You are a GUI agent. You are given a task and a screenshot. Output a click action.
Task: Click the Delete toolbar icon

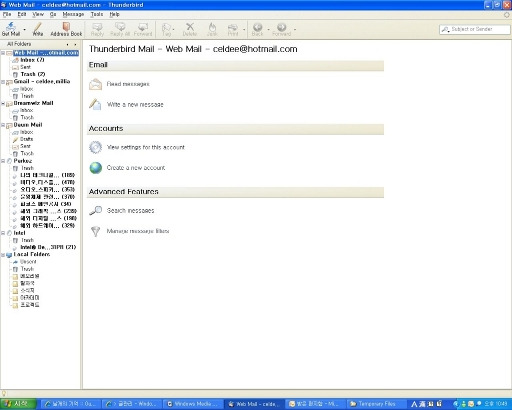(x=190, y=29)
